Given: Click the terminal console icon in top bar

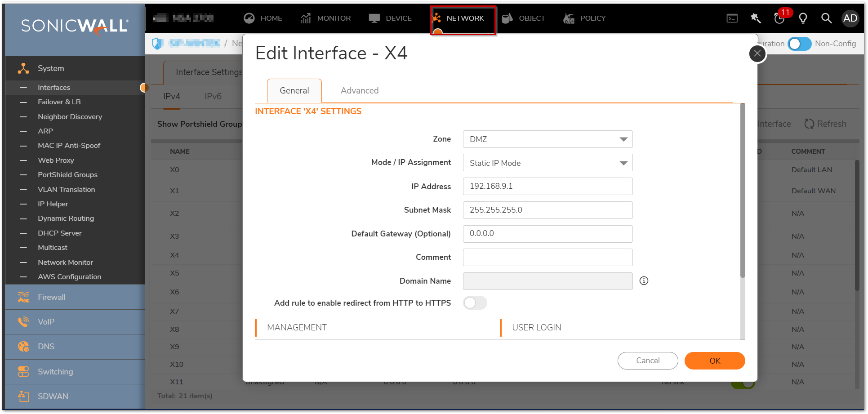Looking at the screenshot, I should 732,18.
